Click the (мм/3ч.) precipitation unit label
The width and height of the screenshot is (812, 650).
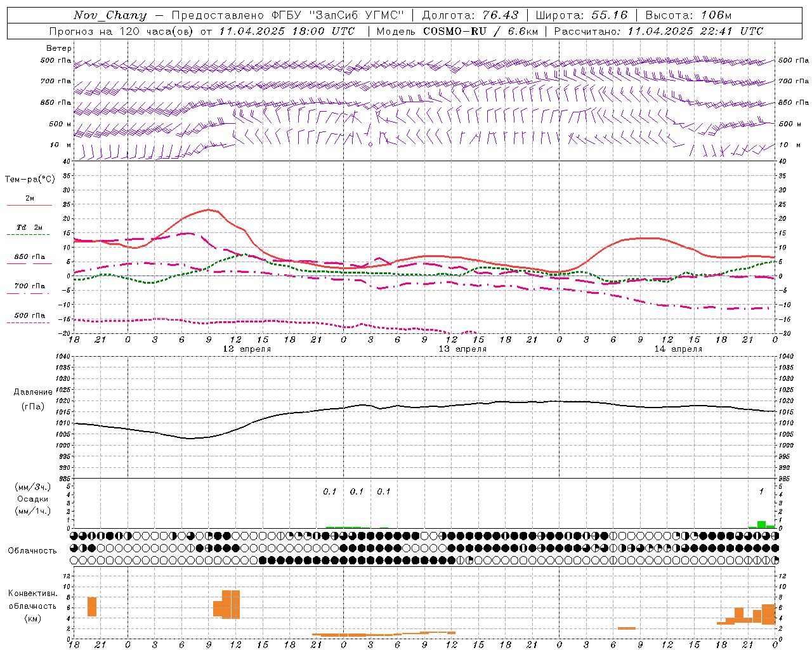(x=33, y=487)
